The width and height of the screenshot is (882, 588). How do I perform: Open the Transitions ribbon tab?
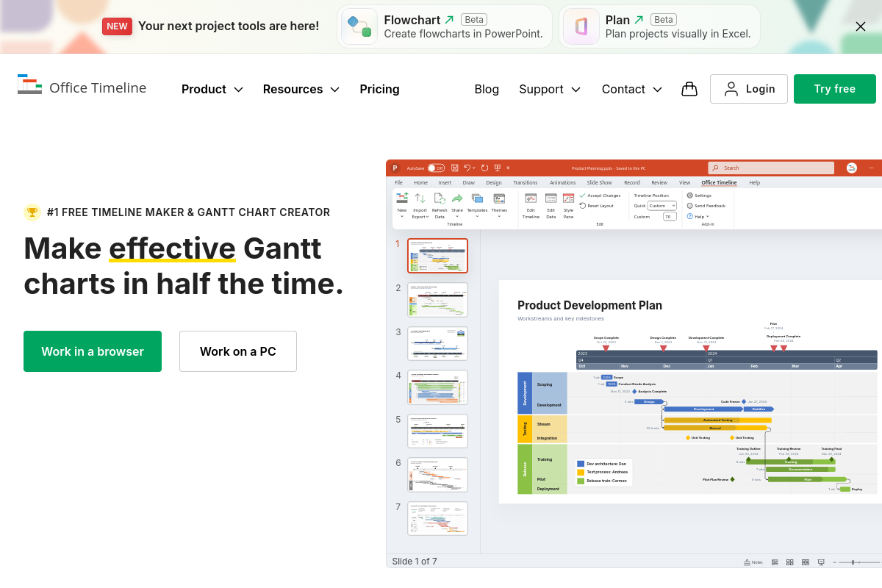526,182
